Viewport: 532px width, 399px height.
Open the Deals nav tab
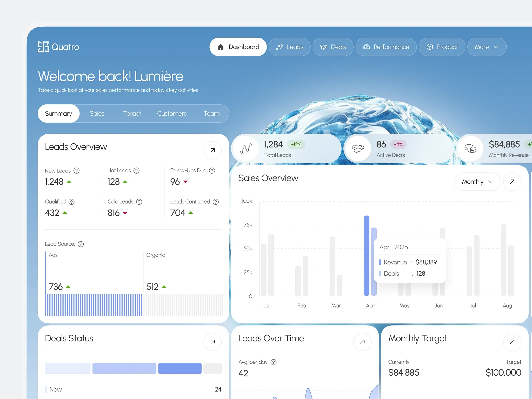click(333, 47)
